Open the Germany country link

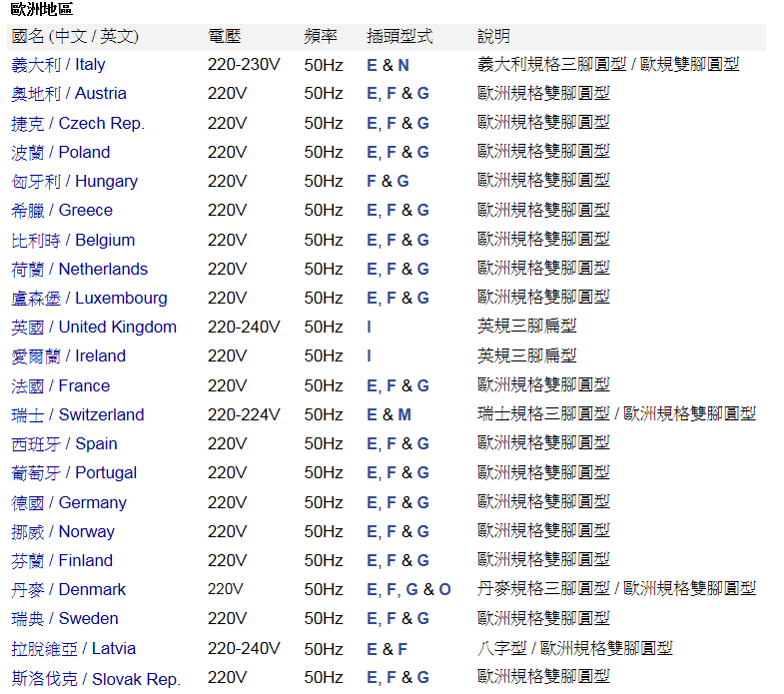pyautogui.click(x=69, y=502)
